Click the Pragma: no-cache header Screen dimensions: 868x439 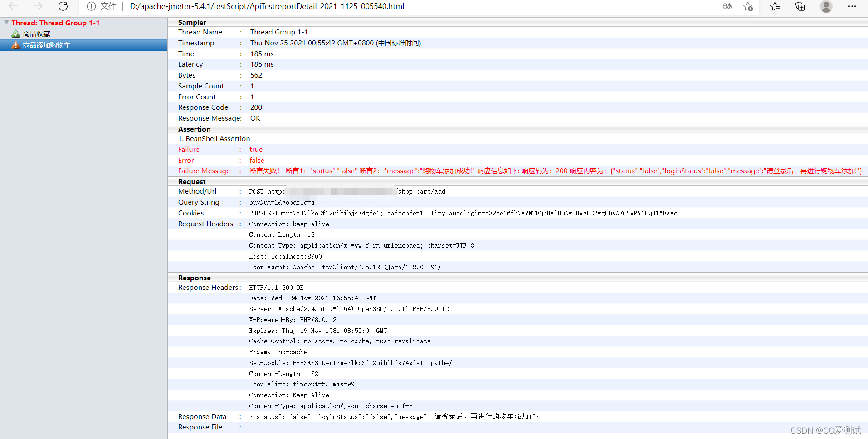278,352
